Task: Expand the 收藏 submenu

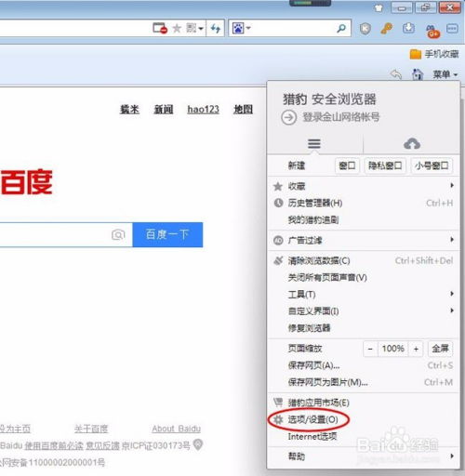Action: tap(364, 186)
